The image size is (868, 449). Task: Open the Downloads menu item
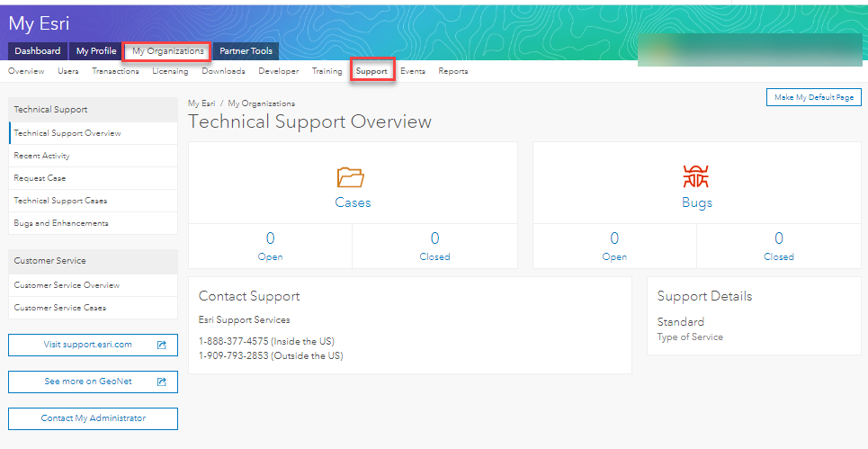click(223, 71)
